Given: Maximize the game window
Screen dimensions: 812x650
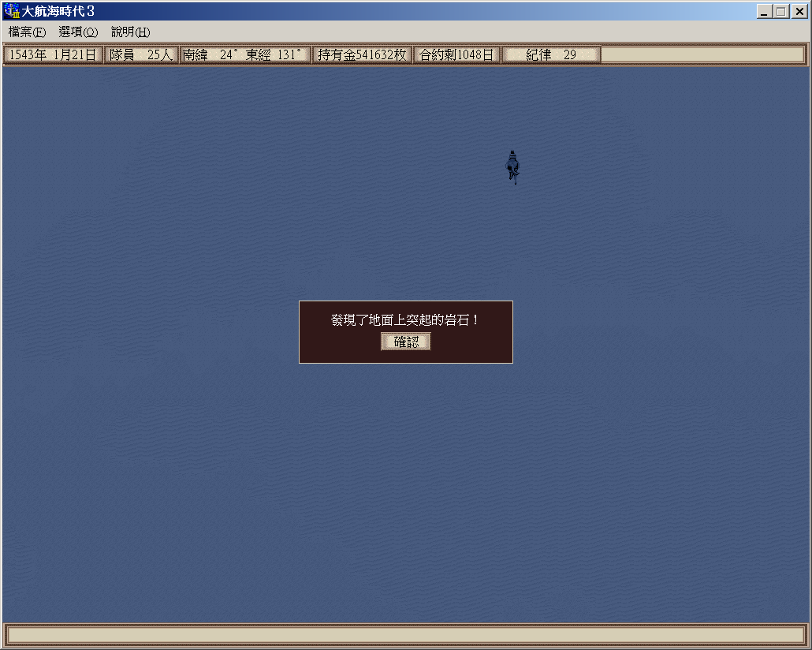Looking at the screenshot, I should (781, 12).
